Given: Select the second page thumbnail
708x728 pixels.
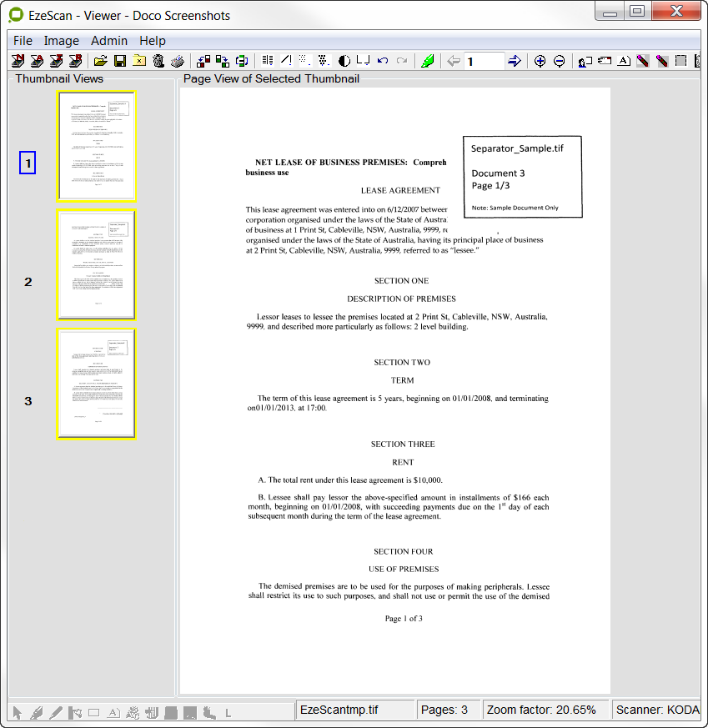Looking at the screenshot, I should [96, 265].
